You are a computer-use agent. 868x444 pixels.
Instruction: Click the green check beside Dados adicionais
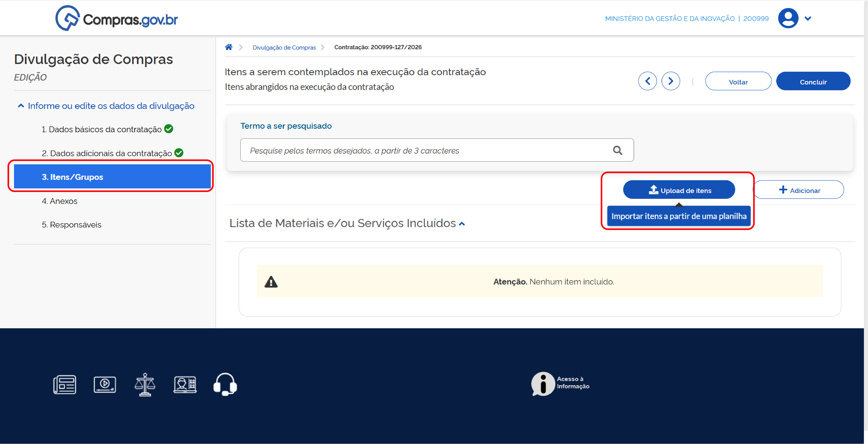[x=179, y=153]
